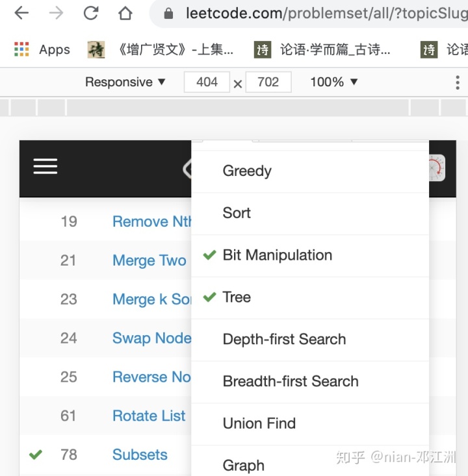Click the browser forward arrow
Viewport: 468px width, 476px height.
(56, 13)
